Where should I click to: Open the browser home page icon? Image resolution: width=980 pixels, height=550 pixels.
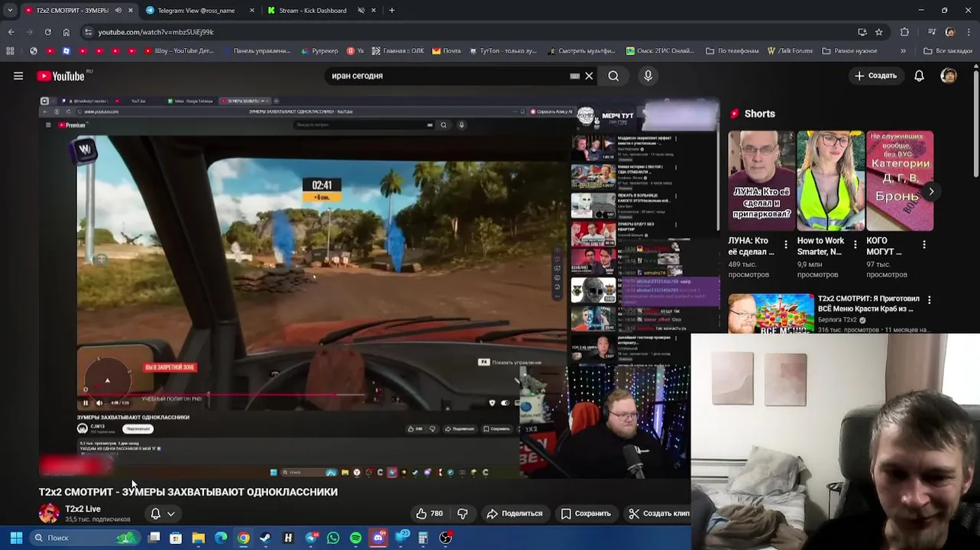pos(66,32)
